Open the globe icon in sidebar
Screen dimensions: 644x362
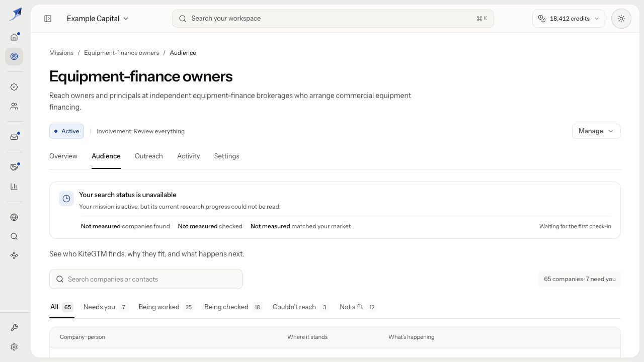pos(14,217)
